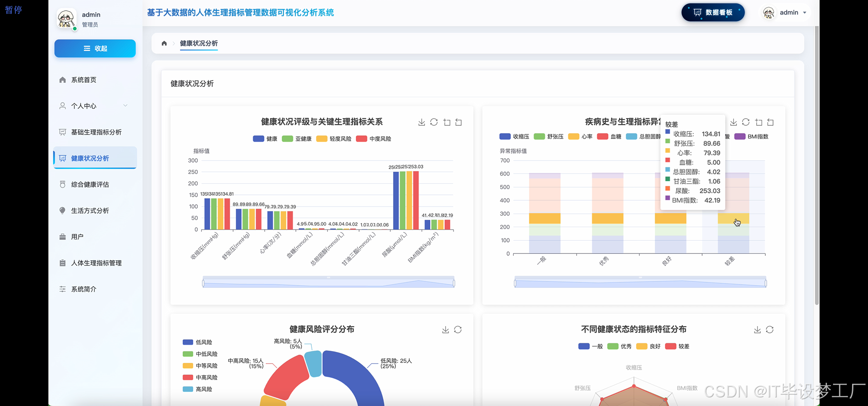Download the 疾病史与生理指标 chart image

[733, 122]
